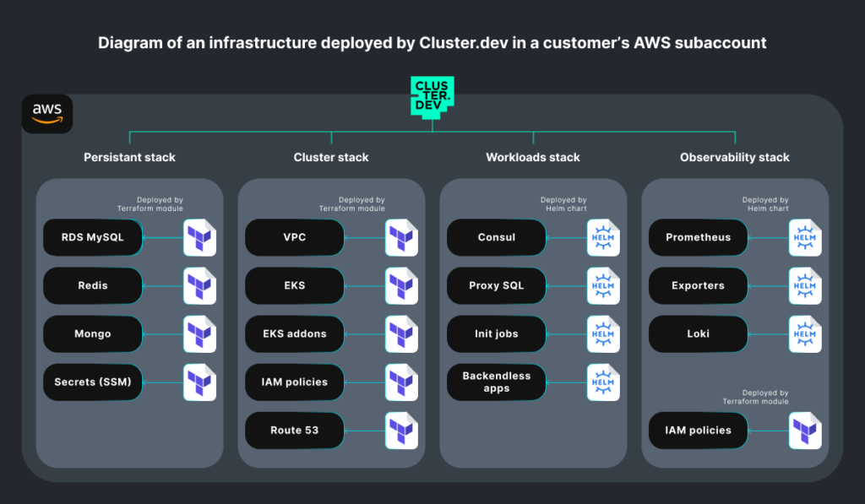The height and width of the screenshot is (504, 865).
Task: Click the Redis node
Action: pyautogui.click(x=93, y=286)
